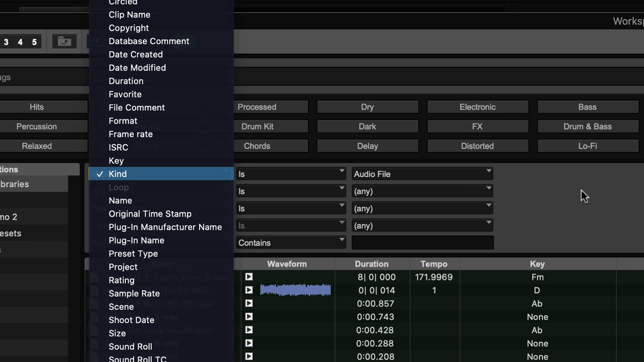644x362 pixels.
Task: Preview the clip lasting 0:00.743
Action: tap(249, 317)
